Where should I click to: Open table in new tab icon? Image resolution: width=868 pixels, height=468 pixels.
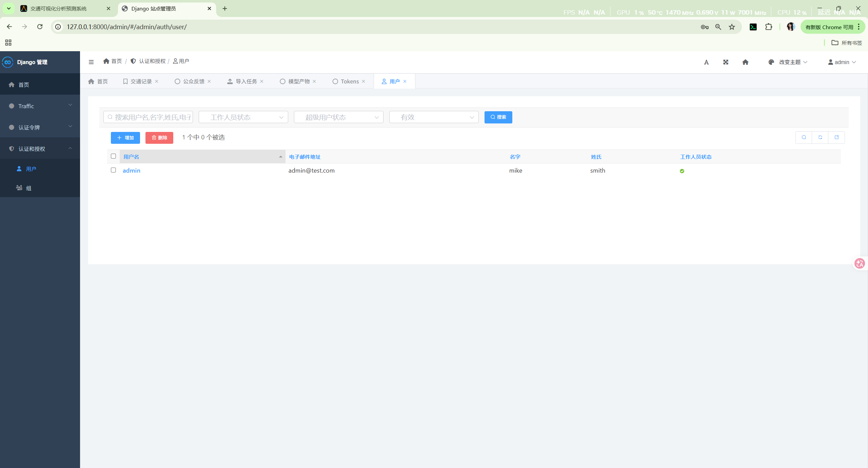[x=836, y=137]
